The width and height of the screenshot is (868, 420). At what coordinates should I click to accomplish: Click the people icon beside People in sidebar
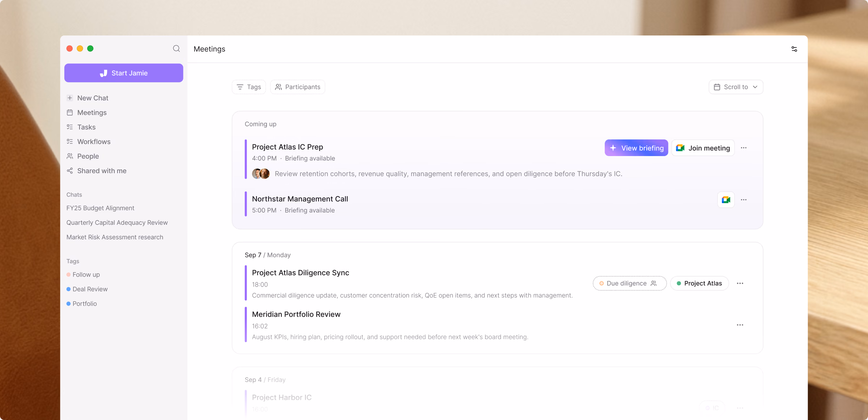pos(70,156)
